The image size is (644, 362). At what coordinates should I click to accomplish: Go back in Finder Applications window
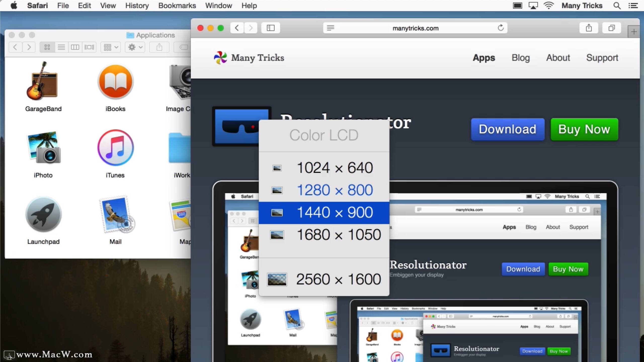(x=15, y=47)
